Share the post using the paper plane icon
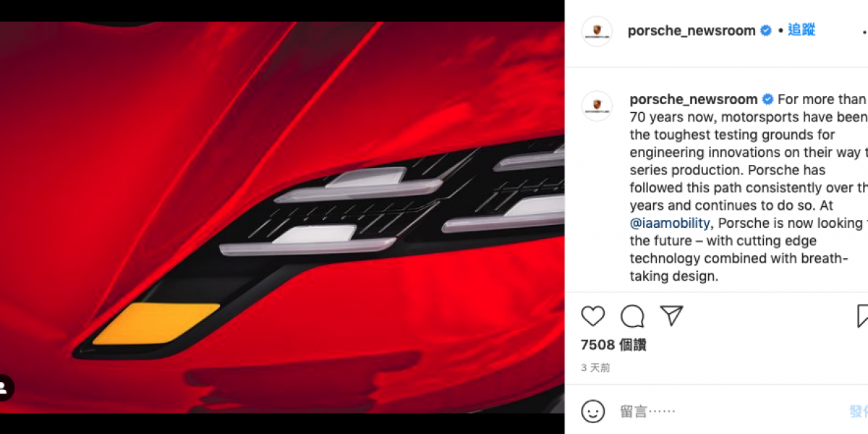 (x=671, y=316)
